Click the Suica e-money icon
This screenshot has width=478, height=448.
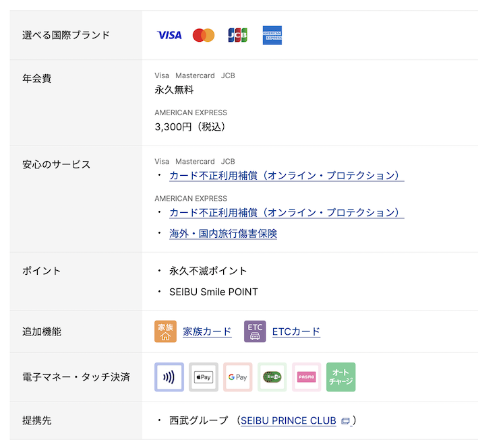pos(272,377)
